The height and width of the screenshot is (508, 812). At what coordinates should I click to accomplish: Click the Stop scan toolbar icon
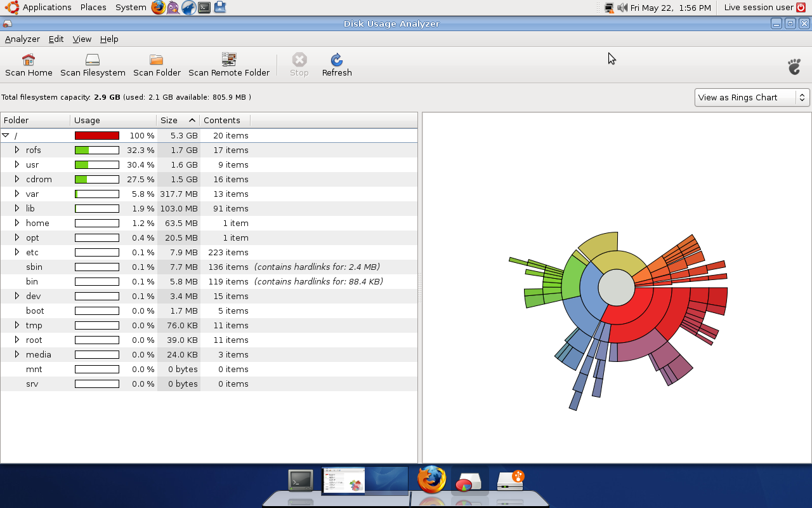[x=299, y=65]
